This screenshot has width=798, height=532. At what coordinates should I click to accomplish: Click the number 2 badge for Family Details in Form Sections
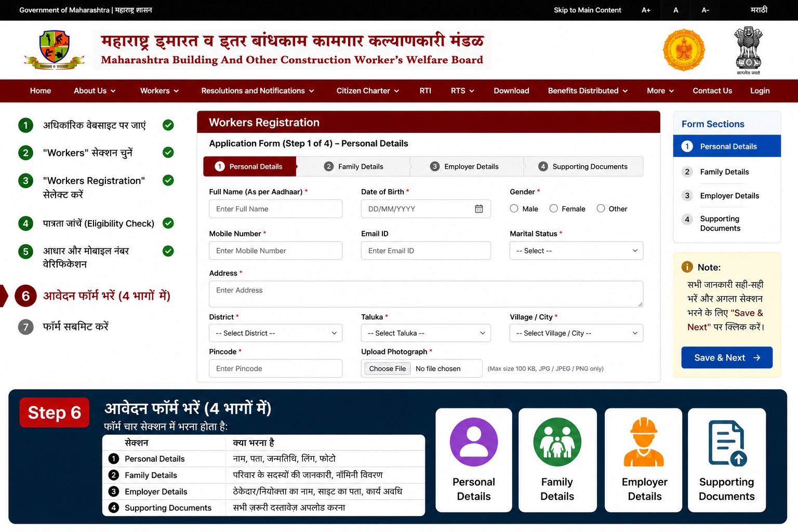687,172
